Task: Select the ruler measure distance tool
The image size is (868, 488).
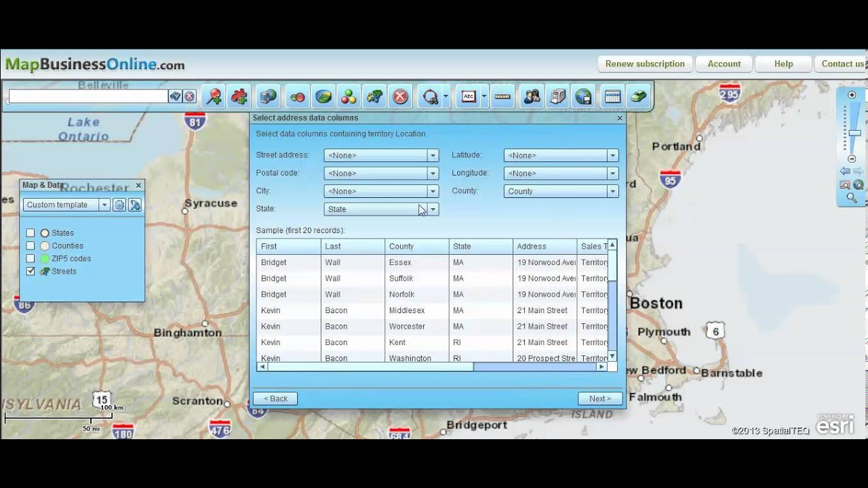Action: pyautogui.click(x=502, y=97)
